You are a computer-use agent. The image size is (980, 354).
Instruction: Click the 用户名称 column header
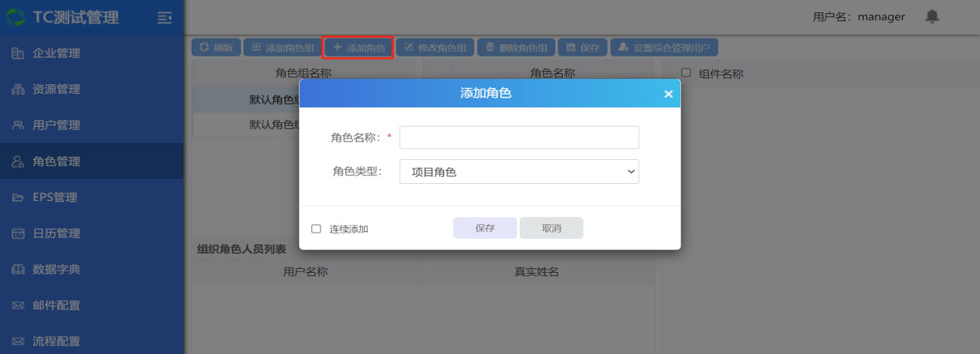306,272
